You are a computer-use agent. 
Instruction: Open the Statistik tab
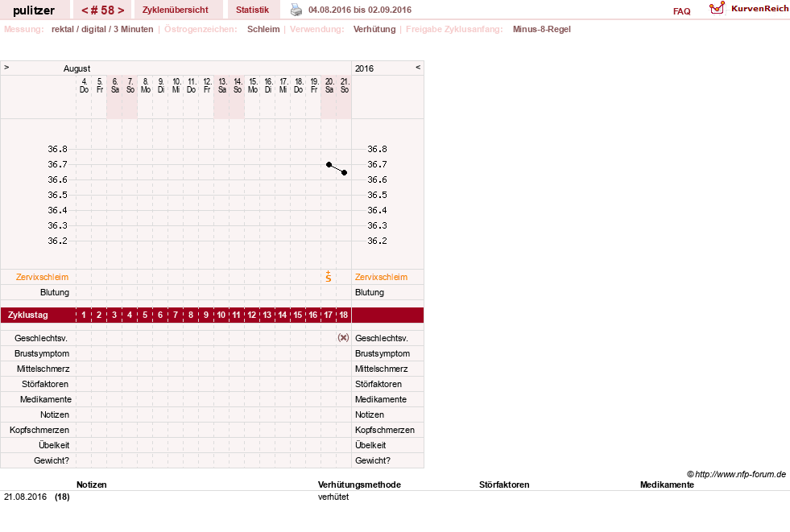[252, 10]
